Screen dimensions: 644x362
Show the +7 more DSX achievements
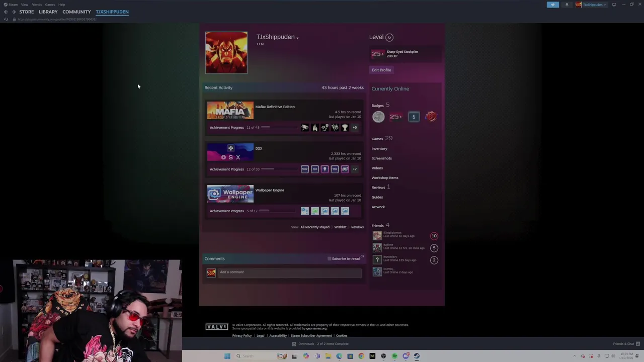(355, 169)
